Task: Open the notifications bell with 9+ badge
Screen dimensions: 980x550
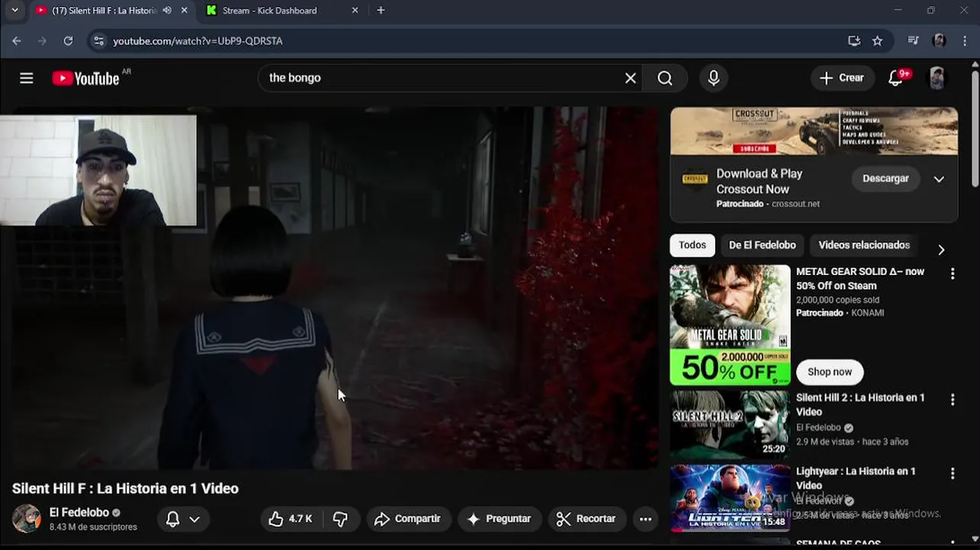Action: click(896, 78)
